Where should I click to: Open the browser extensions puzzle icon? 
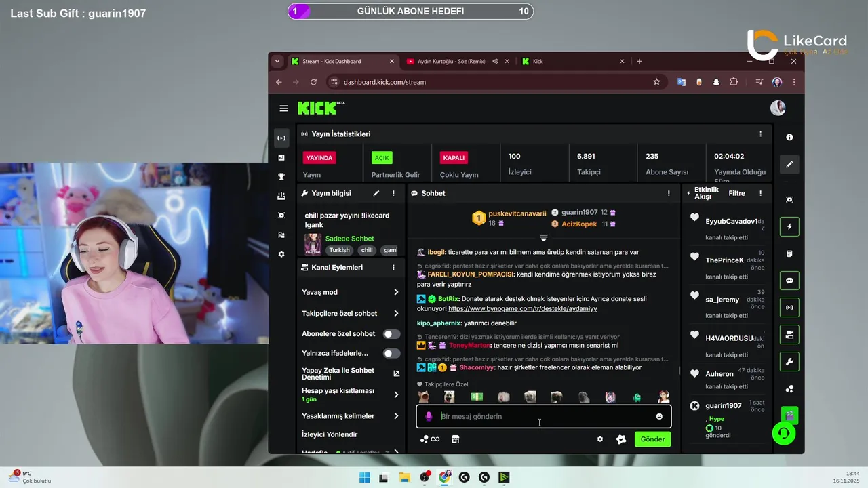click(734, 82)
